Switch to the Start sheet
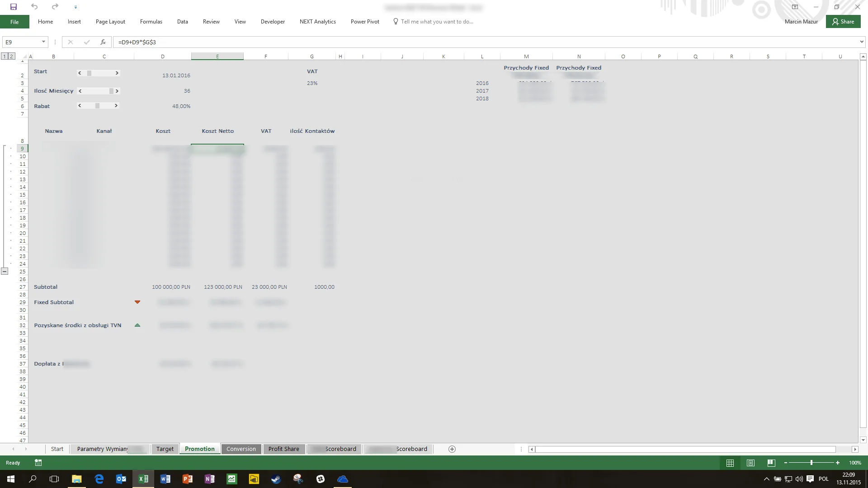 coord(57,449)
